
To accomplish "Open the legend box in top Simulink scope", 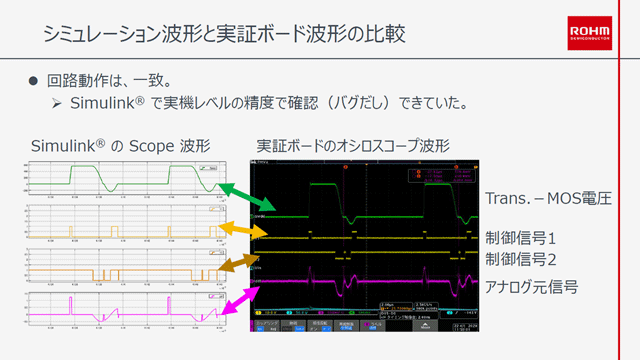I will coord(208,168).
